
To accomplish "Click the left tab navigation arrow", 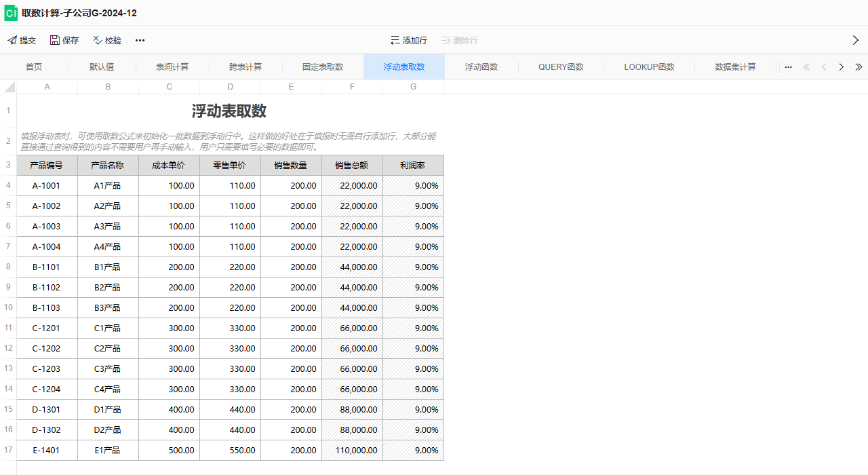I will (823, 66).
